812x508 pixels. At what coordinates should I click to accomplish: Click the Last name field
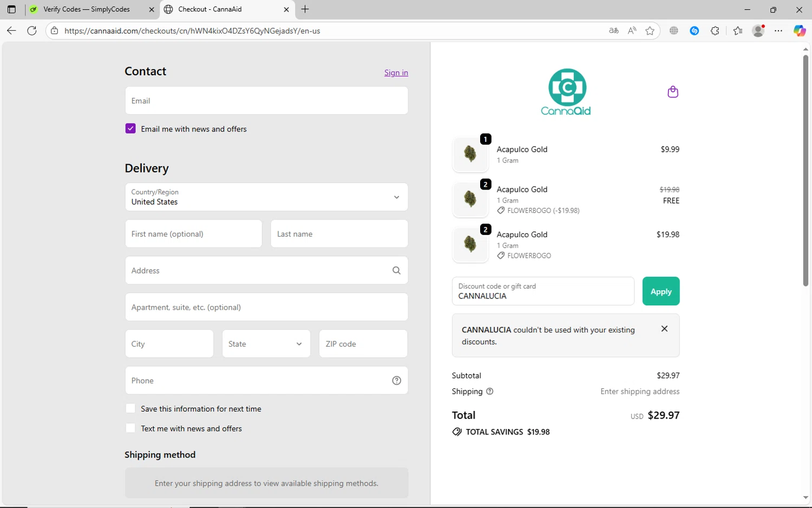coord(339,233)
